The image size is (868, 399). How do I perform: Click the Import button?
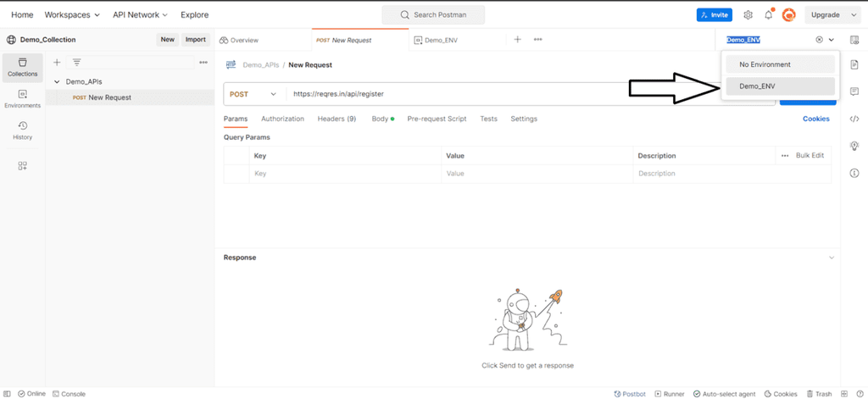[x=196, y=39]
